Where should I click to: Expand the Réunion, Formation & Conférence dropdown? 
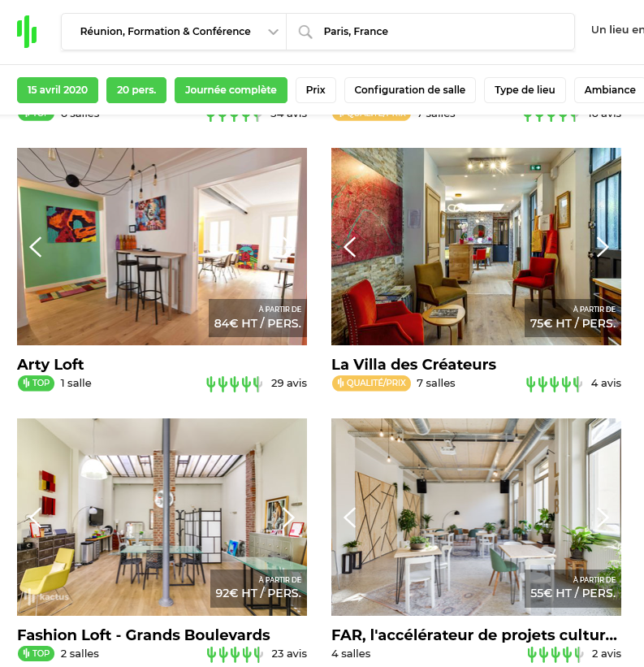coord(174,32)
